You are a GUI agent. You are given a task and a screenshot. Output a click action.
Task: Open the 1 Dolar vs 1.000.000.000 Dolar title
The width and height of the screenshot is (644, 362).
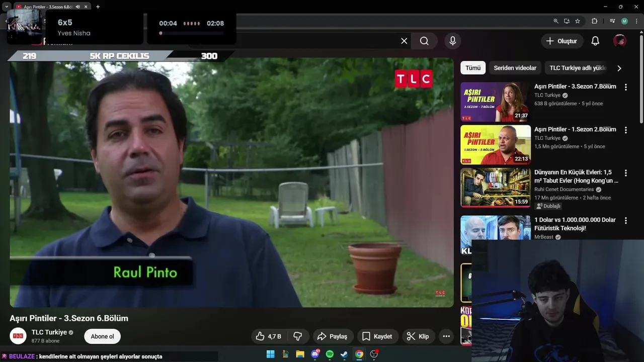point(575,224)
